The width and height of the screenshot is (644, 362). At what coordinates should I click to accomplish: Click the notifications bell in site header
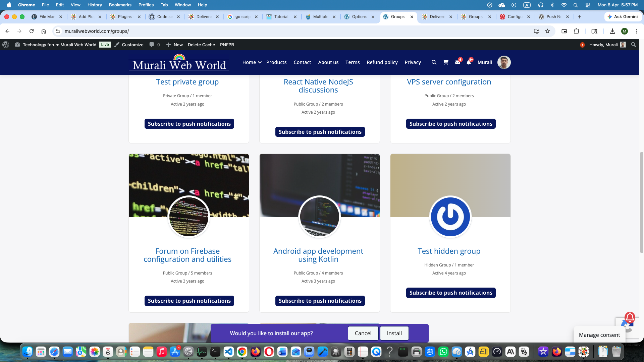coord(469,62)
